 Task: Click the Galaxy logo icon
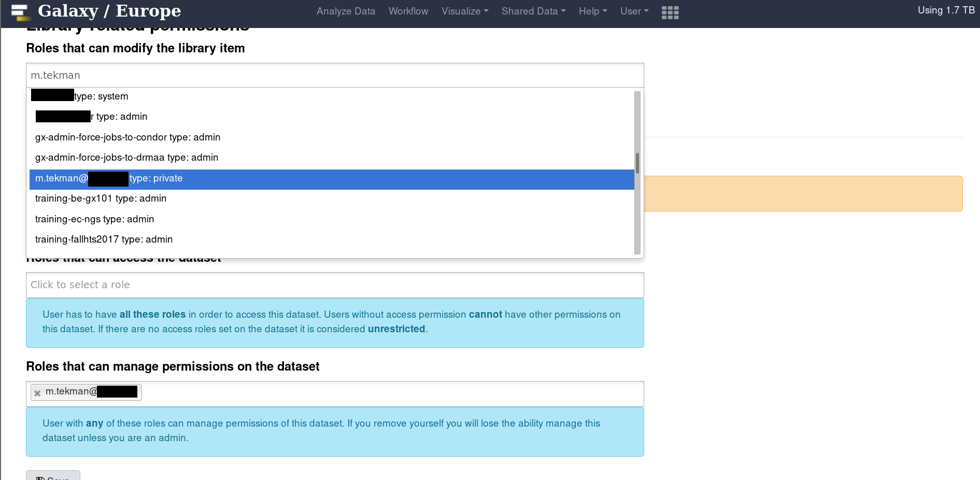(20, 11)
